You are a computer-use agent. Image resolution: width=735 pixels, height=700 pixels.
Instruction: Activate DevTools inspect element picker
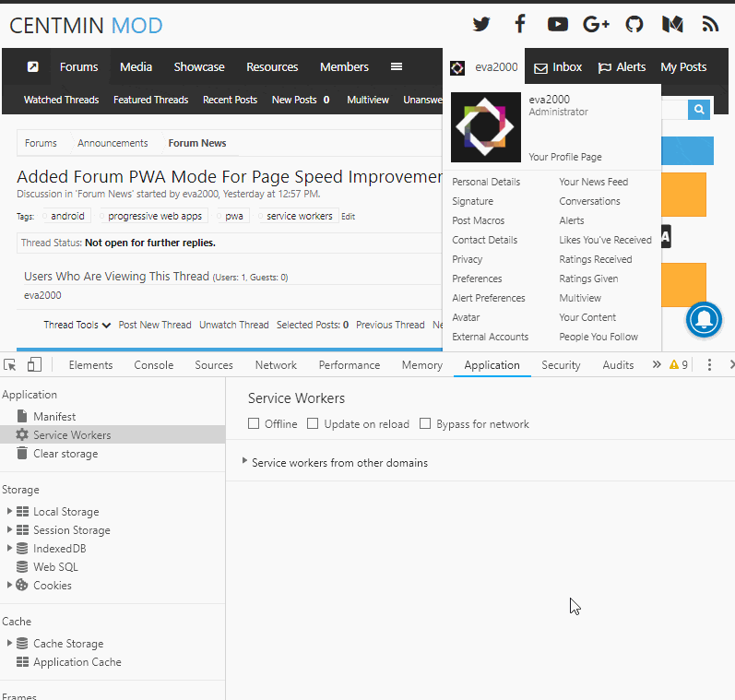[10, 365]
